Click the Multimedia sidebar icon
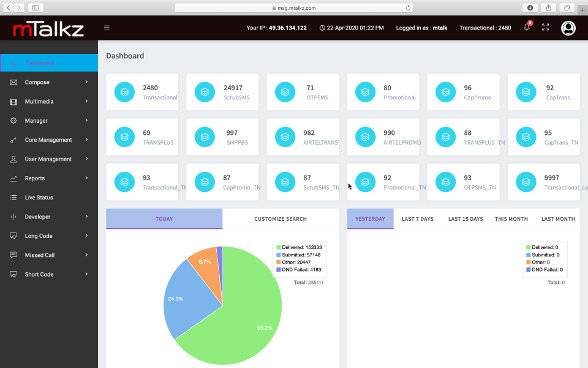The image size is (588, 368). (13, 101)
